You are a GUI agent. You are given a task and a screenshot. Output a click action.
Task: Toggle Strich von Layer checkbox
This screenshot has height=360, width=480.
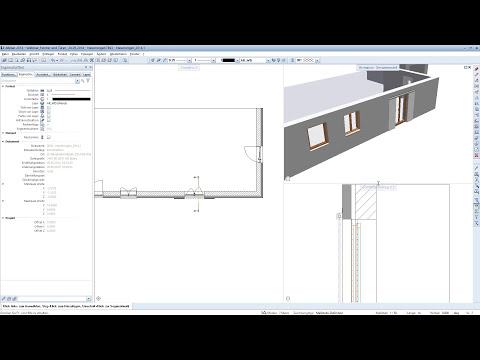49,112
